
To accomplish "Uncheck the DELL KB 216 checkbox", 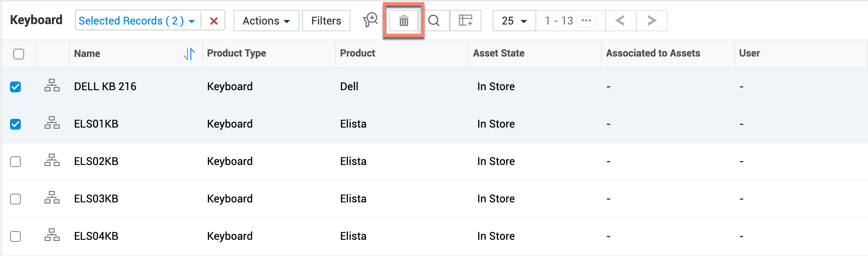I will [x=15, y=87].
